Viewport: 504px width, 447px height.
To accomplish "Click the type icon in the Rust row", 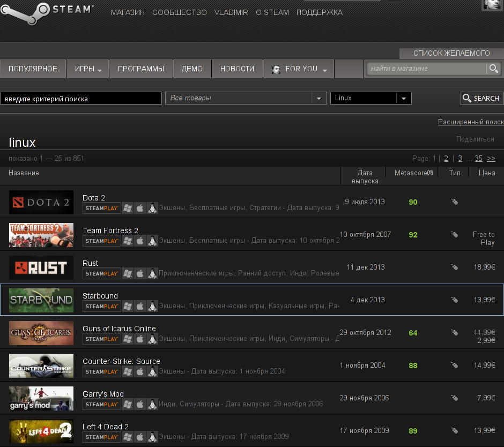I will [x=455, y=267].
